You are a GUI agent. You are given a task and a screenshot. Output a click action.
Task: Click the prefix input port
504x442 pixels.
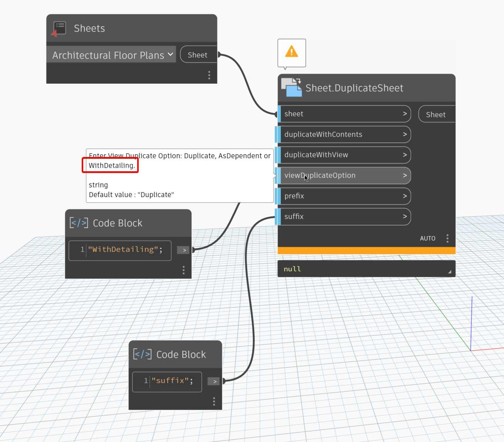pos(344,196)
